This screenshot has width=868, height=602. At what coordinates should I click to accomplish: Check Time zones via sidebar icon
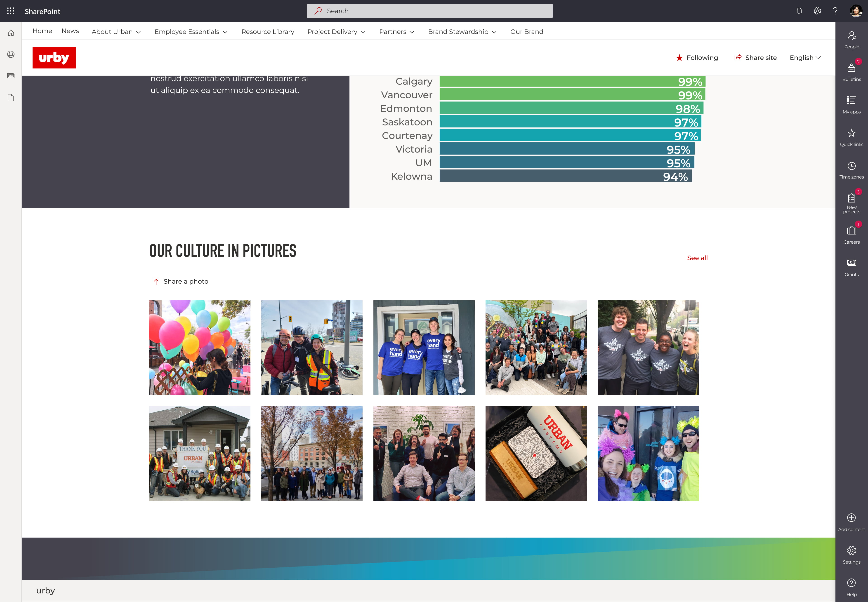[851, 166]
